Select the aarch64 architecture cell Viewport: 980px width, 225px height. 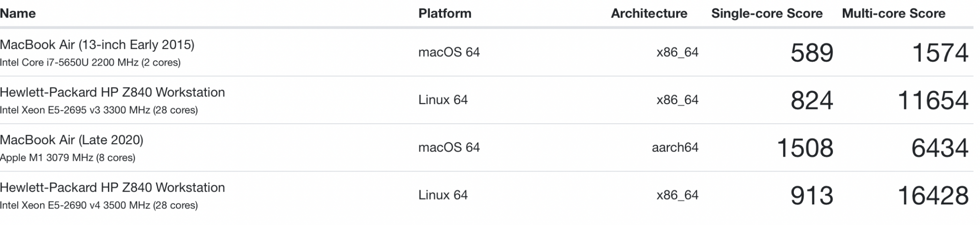point(675,147)
